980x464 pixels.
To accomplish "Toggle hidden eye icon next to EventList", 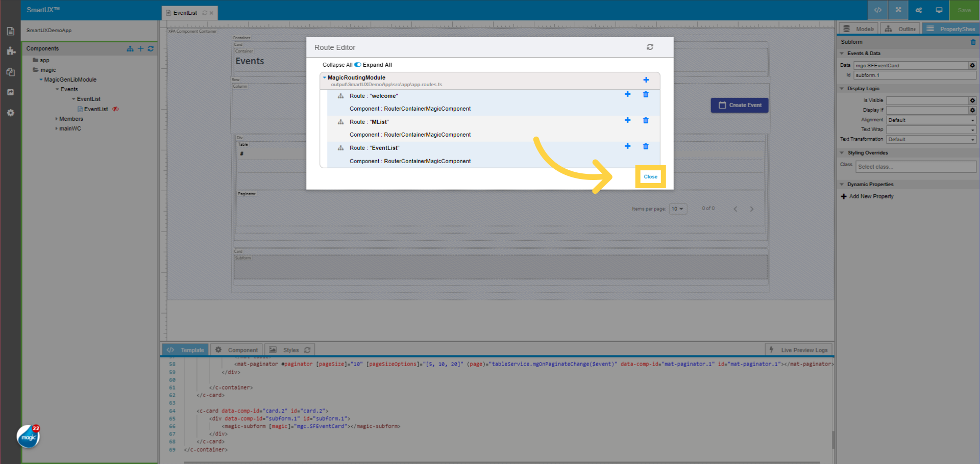I will [x=116, y=109].
